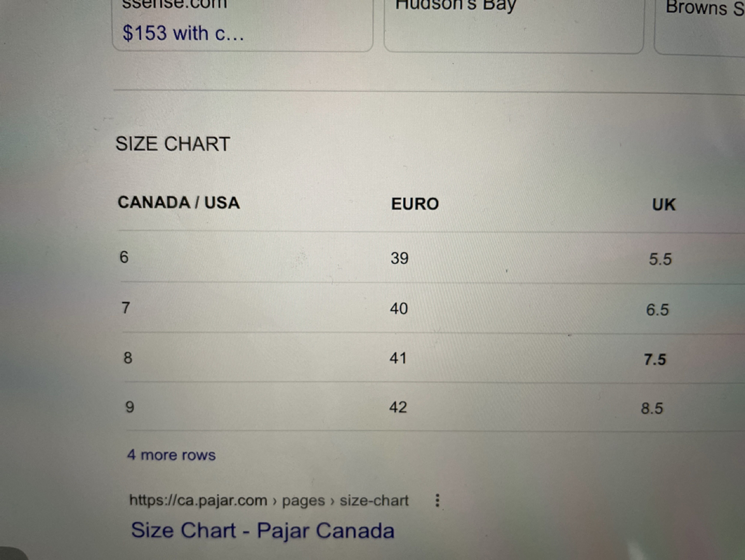745x560 pixels.
Task: Click the EURO column header
Action: [x=413, y=204]
